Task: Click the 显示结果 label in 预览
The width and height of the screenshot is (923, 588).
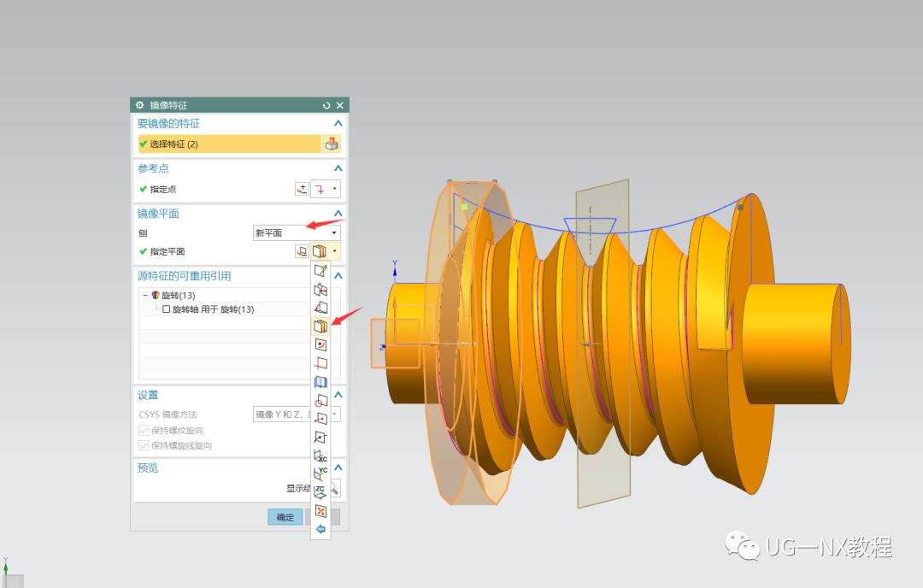Action: point(298,489)
